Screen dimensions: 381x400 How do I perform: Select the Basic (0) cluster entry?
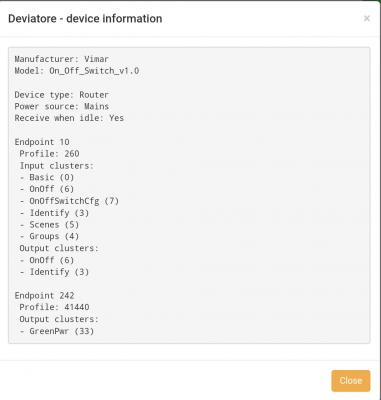pyautogui.click(x=47, y=177)
